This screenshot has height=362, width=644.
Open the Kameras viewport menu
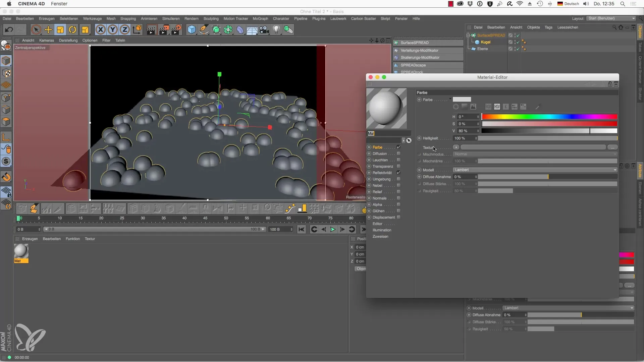click(46, 40)
